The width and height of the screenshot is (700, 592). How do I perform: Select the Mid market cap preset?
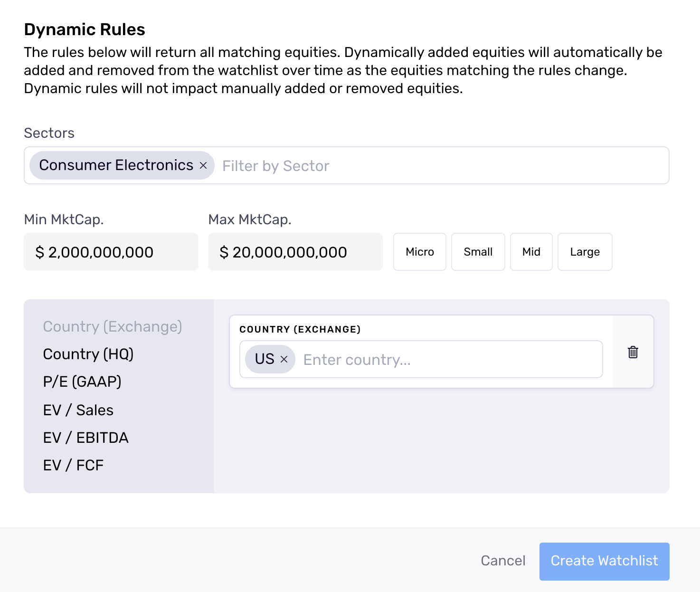[531, 252]
